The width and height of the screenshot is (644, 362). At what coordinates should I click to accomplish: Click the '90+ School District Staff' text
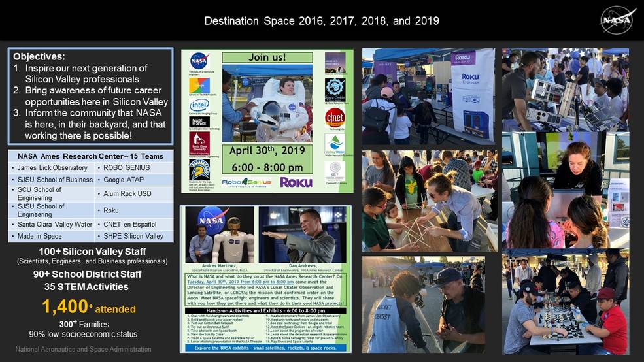coord(88,274)
